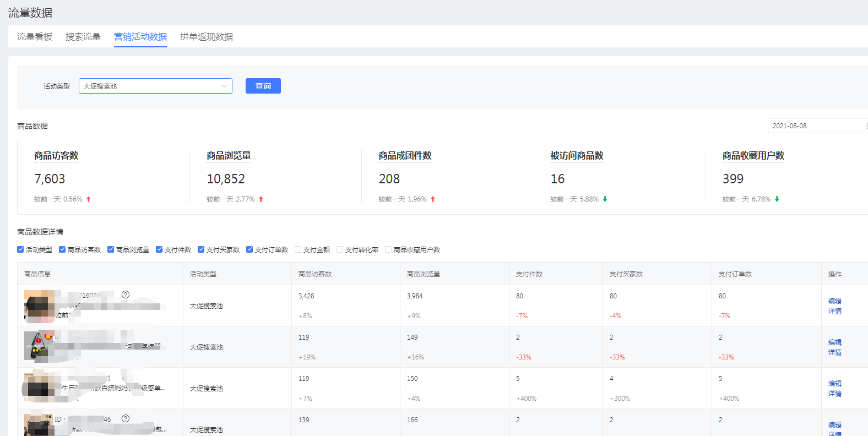Click the 商品访客数 metric title

pos(56,156)
